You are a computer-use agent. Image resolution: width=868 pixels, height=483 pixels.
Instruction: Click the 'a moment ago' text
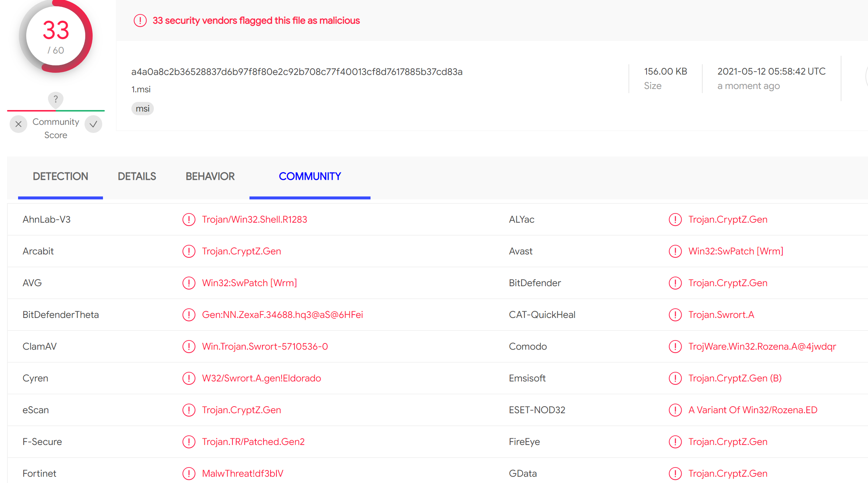(x=748, y=86)
